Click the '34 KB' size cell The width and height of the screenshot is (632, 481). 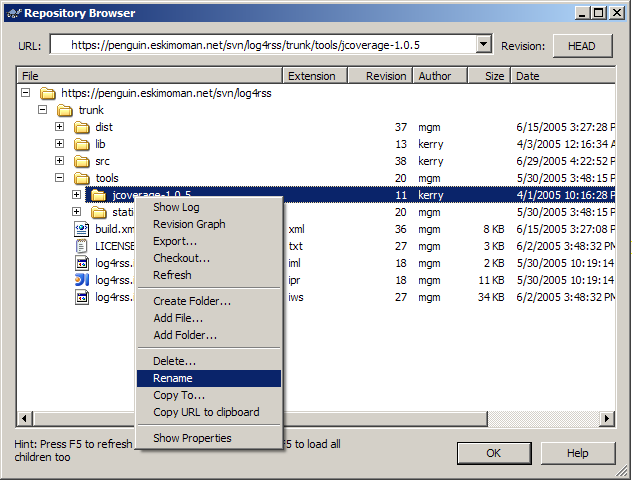click(491, 298)
